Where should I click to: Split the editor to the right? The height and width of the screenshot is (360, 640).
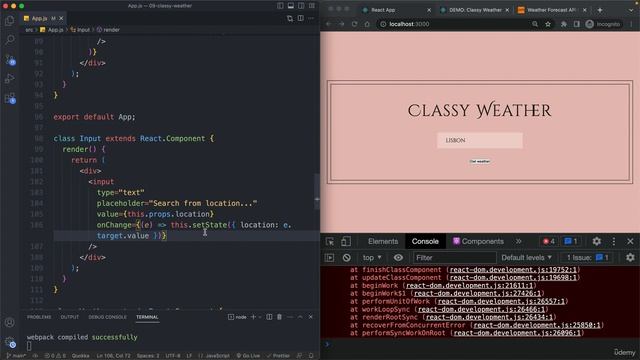click(x=301, y=18)
